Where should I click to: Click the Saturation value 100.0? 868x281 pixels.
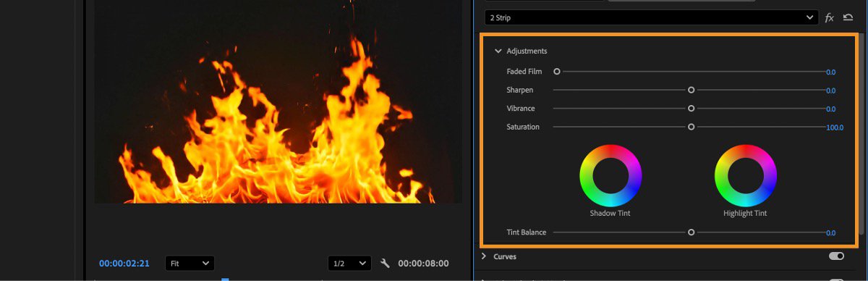(x=835, y=127)
